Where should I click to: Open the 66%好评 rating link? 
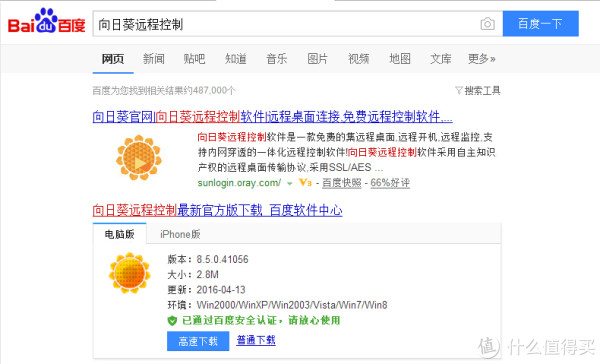390,183
